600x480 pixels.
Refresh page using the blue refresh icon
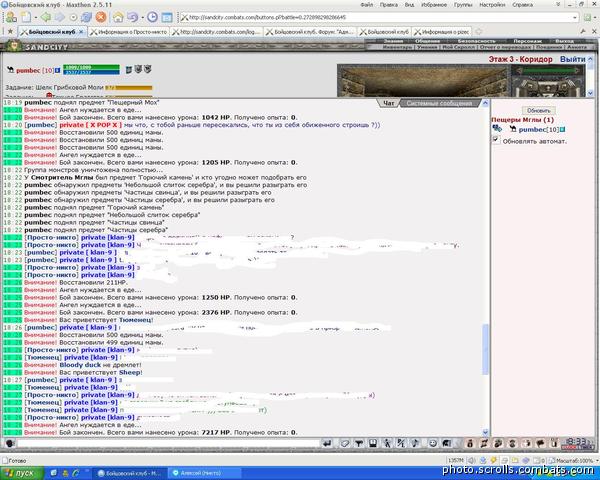click(x=86, y=17)
